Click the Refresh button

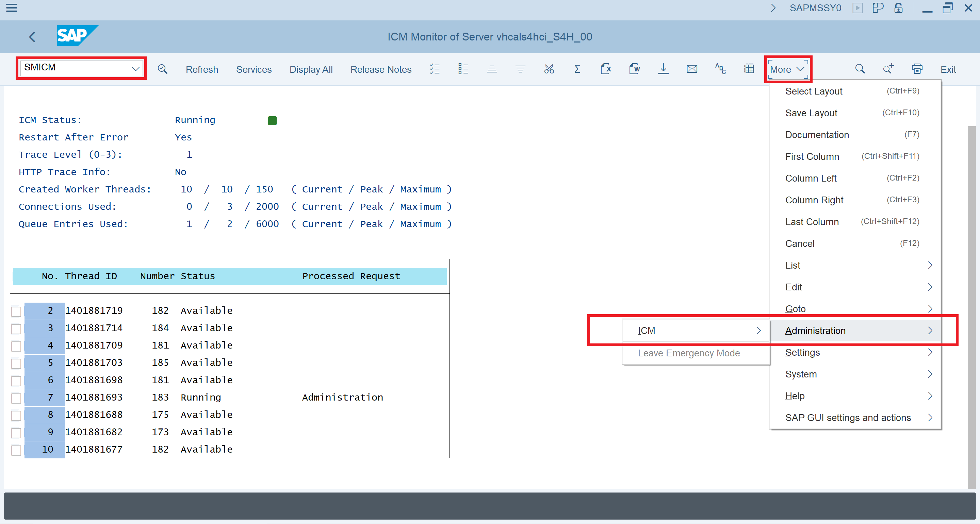click(202, 69)
